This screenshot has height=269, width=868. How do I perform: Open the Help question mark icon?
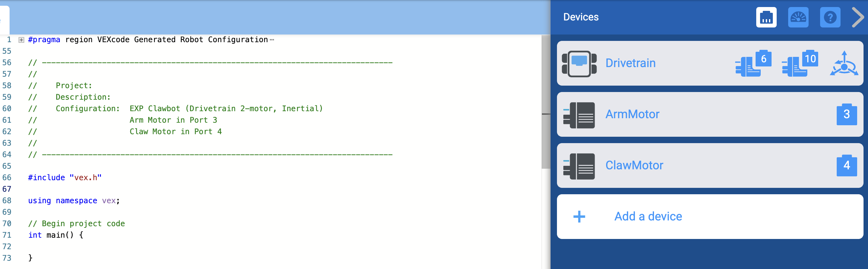click(830, 17)
